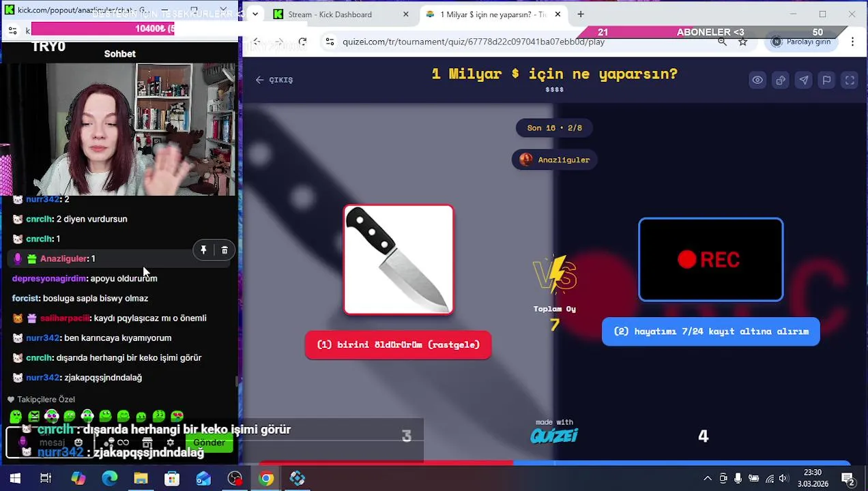This screenshot has height=491, width=868.
Task: Open Microsoft Edge from taskbar
Action: [109, 479]
